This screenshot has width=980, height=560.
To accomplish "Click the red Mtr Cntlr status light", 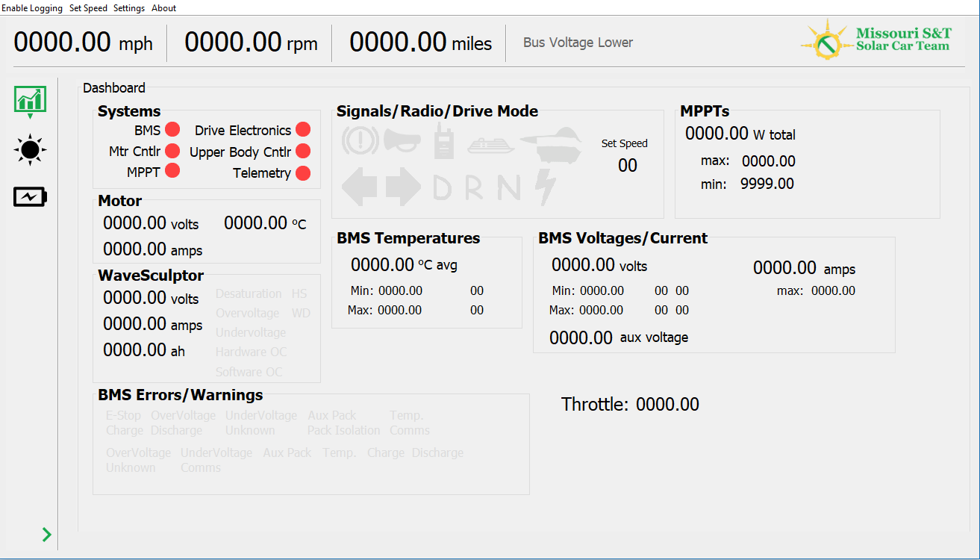I will pos(172,151).
